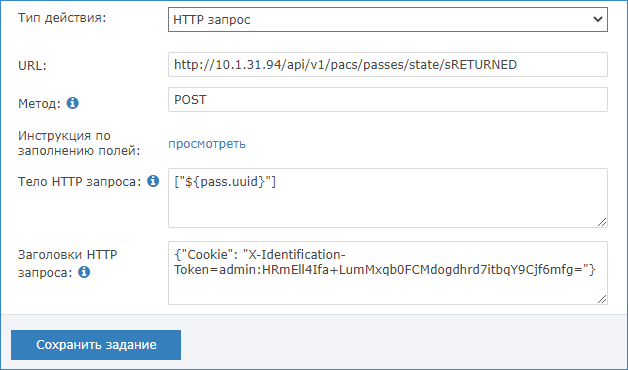Screen dimensions: 628x370
Task: Click info icon beside Заголовки HTTP запроса
Action: point(84,272)
